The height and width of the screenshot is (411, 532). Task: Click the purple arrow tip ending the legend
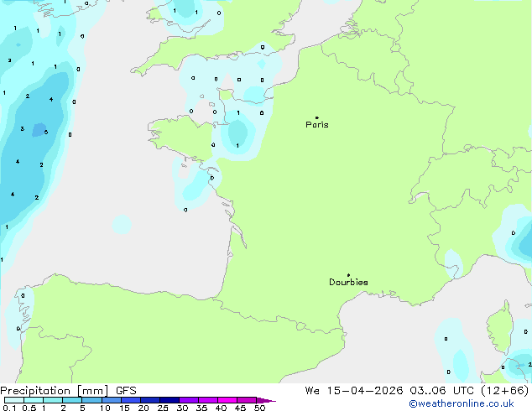(x=266, y=400)
